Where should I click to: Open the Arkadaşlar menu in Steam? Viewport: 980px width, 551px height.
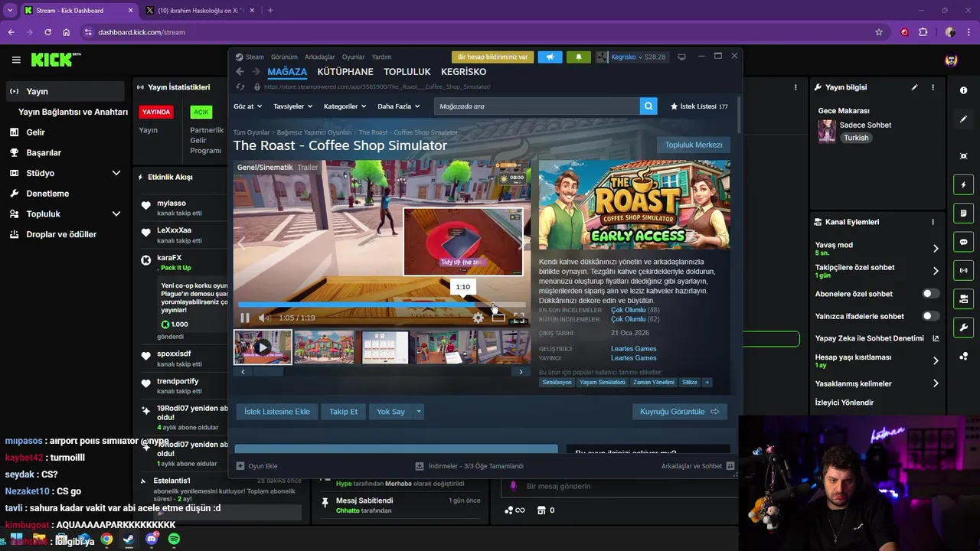tap(320, 57)
